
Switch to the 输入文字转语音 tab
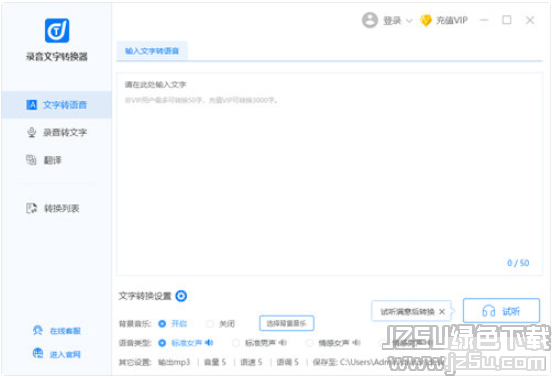152,51
